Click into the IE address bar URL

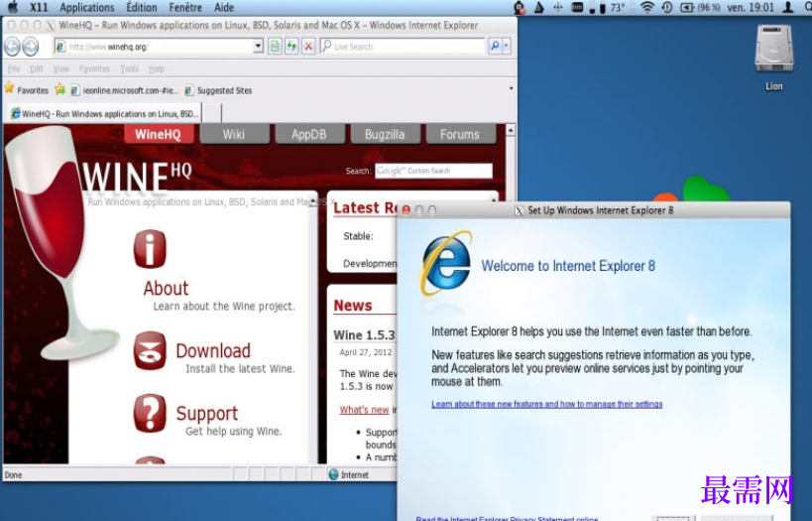click(161, 47)
